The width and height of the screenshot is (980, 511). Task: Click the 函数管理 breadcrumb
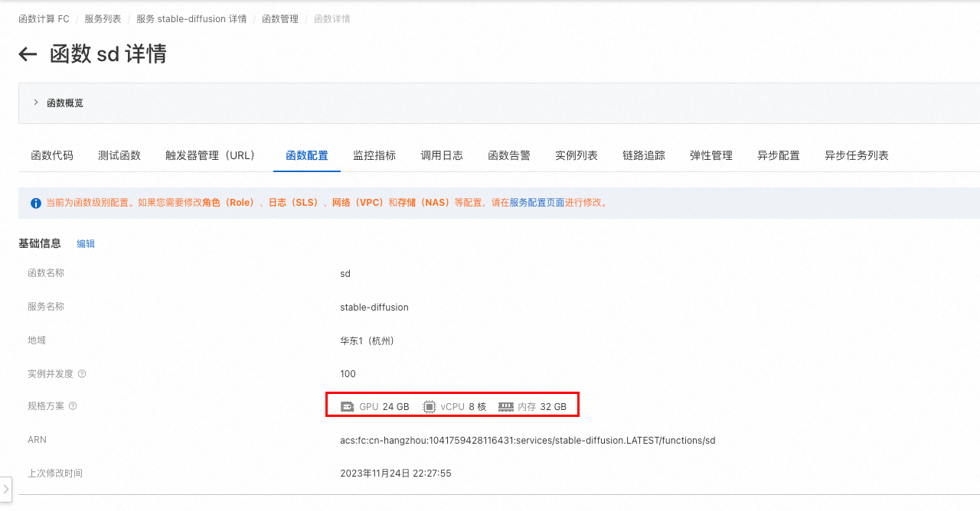click(280, 18)
